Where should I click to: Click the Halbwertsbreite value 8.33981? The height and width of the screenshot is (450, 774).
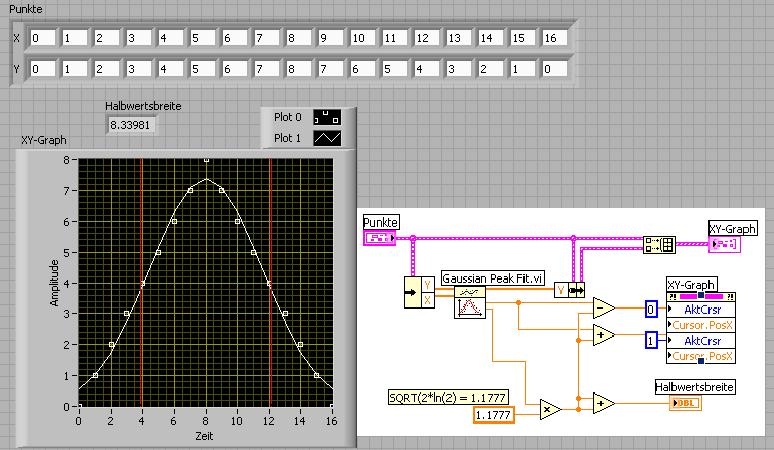point(131,125)
